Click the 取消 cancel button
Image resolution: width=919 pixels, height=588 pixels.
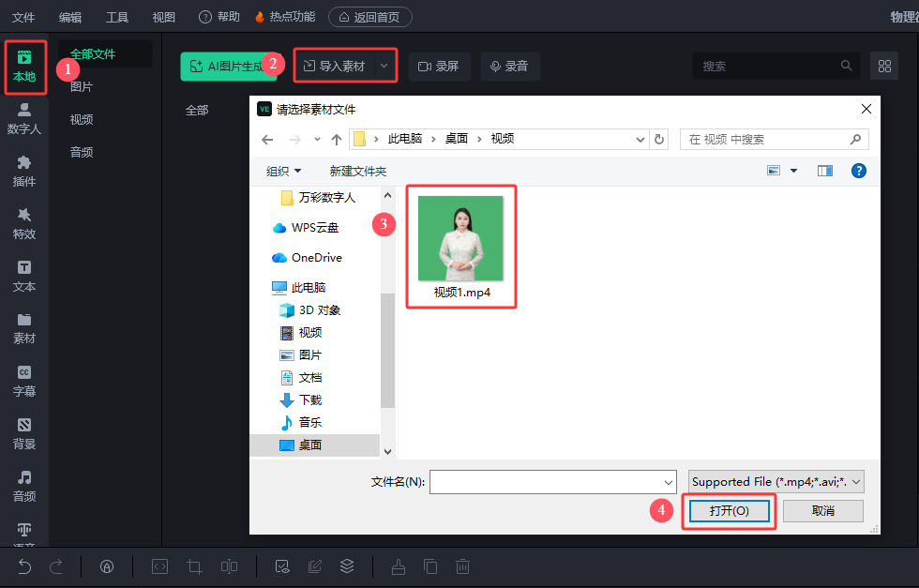tap(822, 511)
